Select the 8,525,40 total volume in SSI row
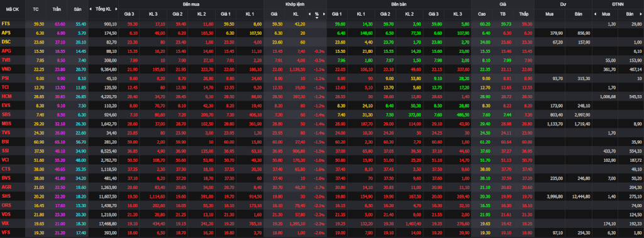 pyautogui.click(x=108, y=151)
